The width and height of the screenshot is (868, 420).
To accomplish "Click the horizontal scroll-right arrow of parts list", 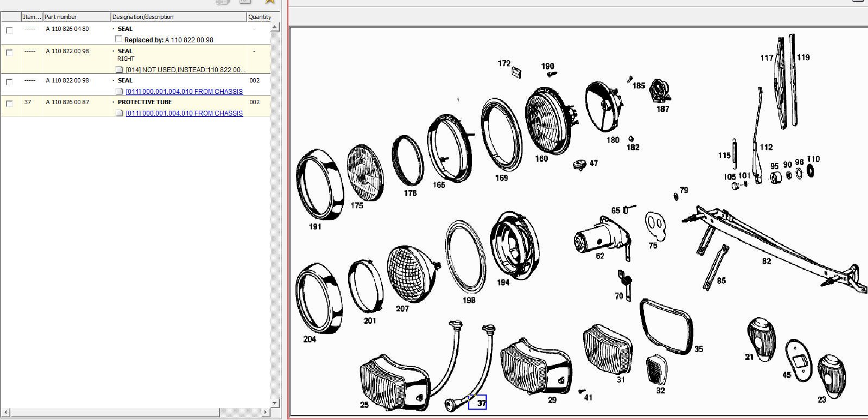I will click(266, 412).
